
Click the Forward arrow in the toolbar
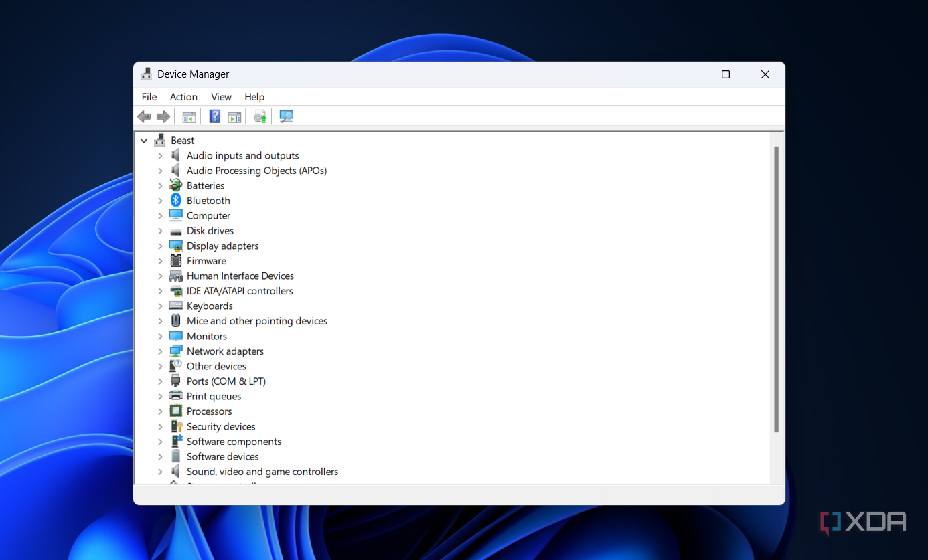coord(163,117)
